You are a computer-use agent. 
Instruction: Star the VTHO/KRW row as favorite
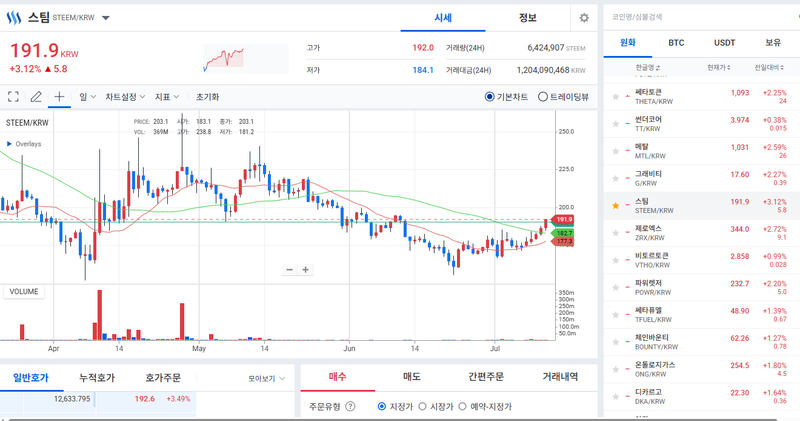[x=616, y=260]
